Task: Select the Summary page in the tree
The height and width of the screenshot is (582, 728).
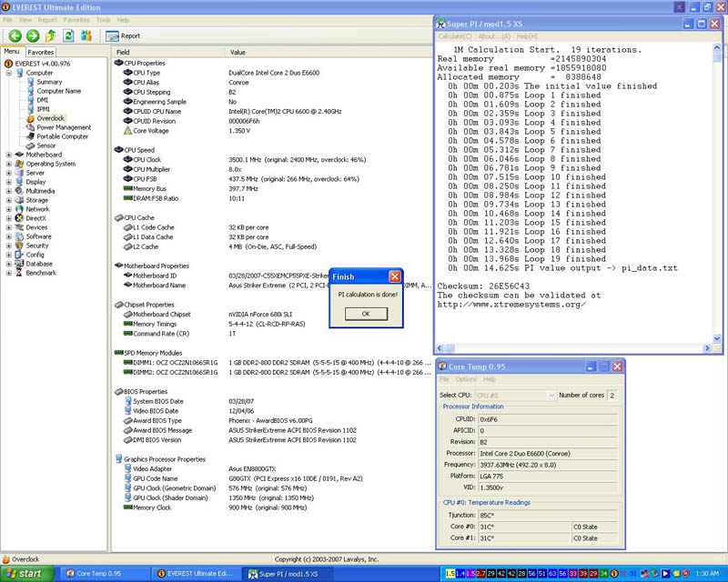Action: pyautogui.click(x=49, y=82)
